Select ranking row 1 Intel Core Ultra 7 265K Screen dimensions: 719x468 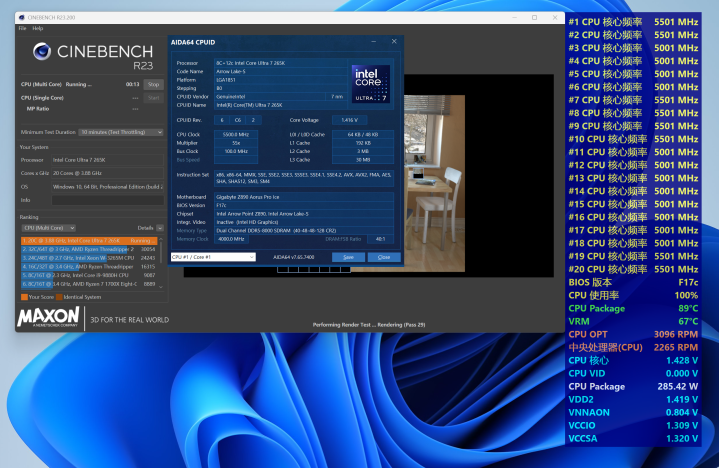[89, 241]
